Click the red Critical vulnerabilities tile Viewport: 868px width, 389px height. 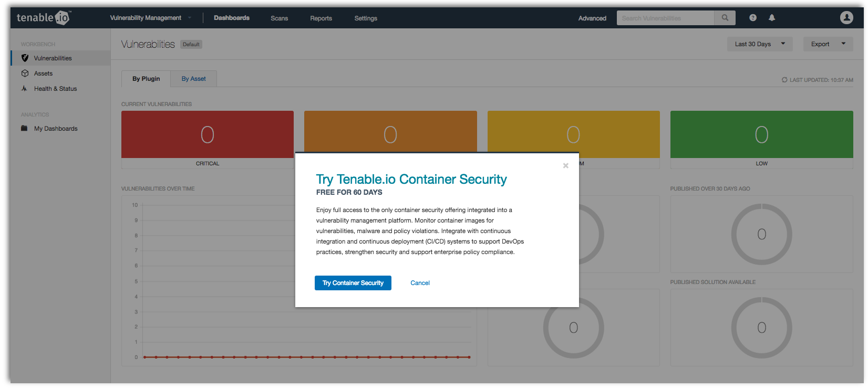208,134
